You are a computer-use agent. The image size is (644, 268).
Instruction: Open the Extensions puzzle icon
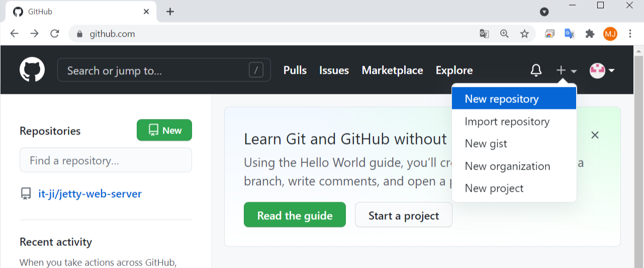click(x=590, y=34)
